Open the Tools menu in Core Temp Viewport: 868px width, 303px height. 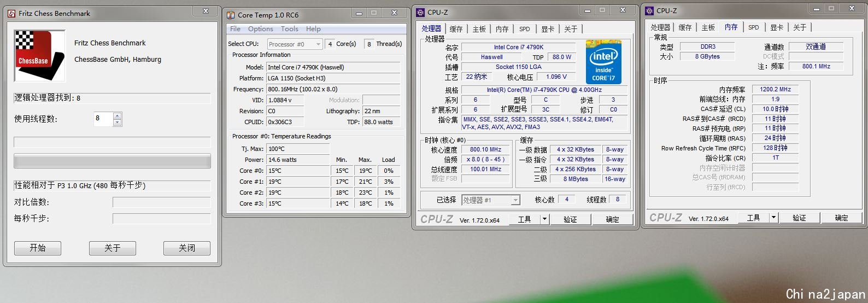click(x=290, y=29)
